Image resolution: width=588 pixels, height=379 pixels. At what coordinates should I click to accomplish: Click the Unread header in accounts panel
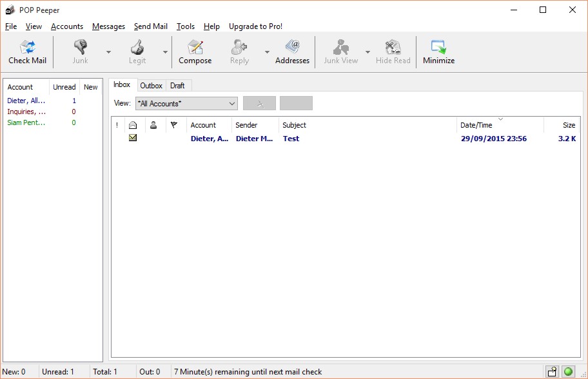tap(64, 87)
